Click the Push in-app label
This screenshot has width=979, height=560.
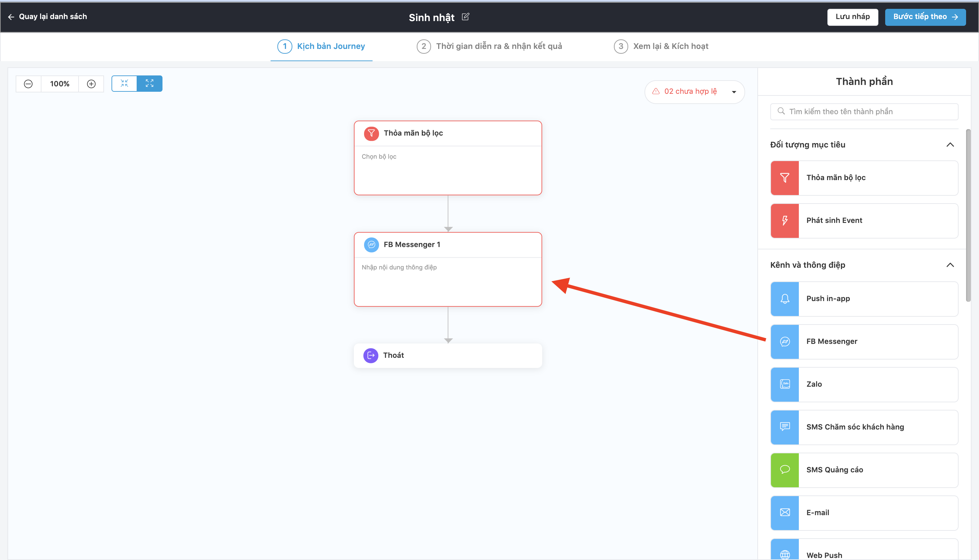click(x=828, y=299)
